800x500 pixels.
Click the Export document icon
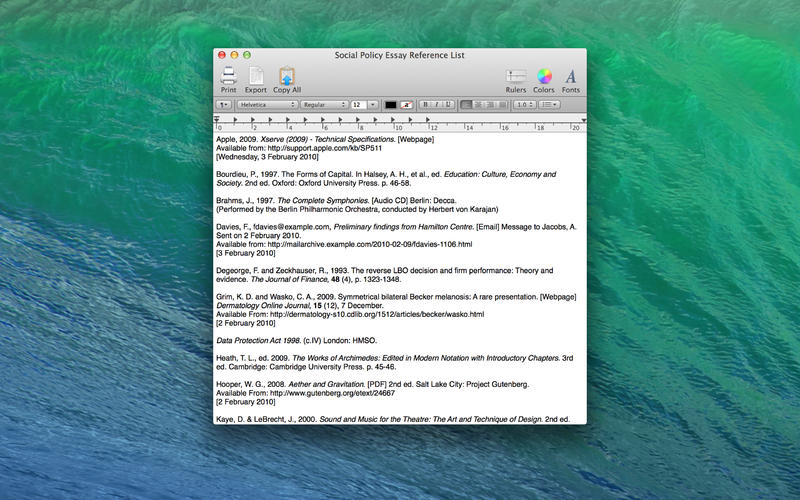click(x=256, y=76)
